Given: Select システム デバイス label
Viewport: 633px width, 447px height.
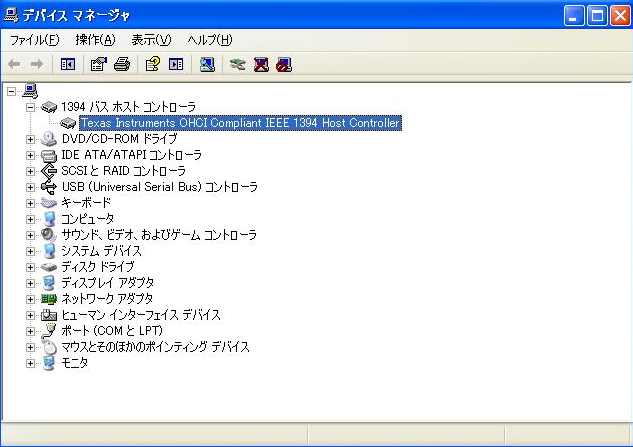Looking at the screenshot, I should [x=101, y=251].
